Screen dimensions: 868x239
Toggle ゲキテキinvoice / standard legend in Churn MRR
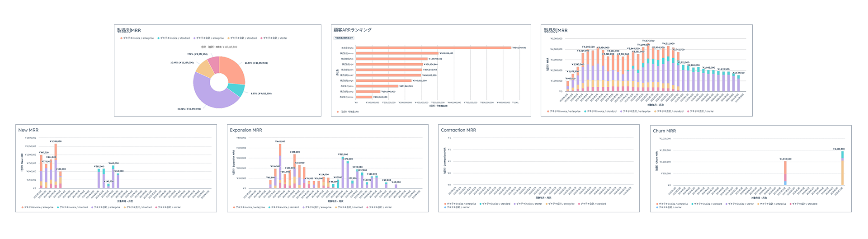pyautogui.click(x=707, y=204)
